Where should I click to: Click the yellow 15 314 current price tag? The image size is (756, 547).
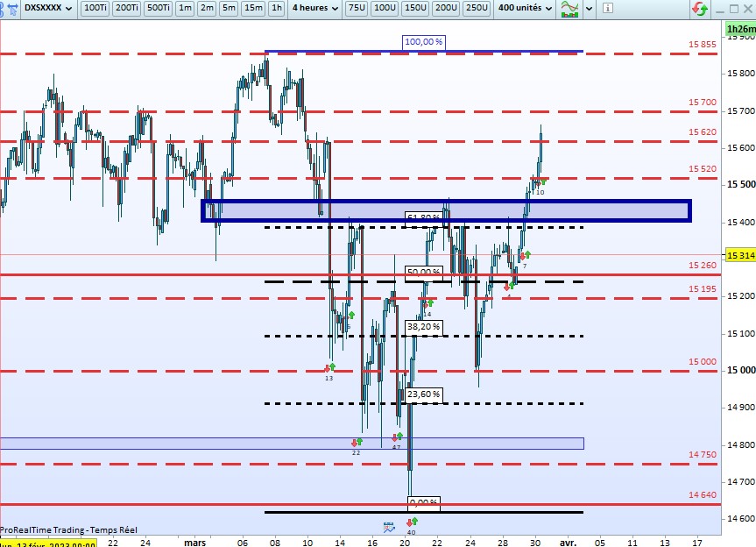pos(741,255)
